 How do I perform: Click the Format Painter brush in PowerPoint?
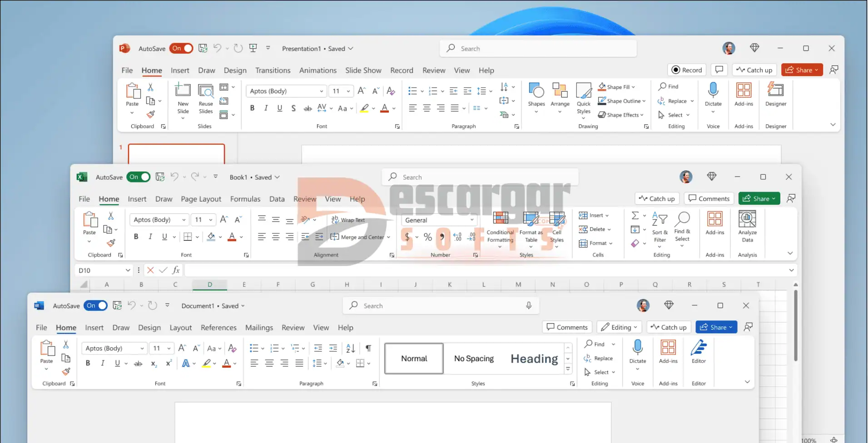[151, 114]
